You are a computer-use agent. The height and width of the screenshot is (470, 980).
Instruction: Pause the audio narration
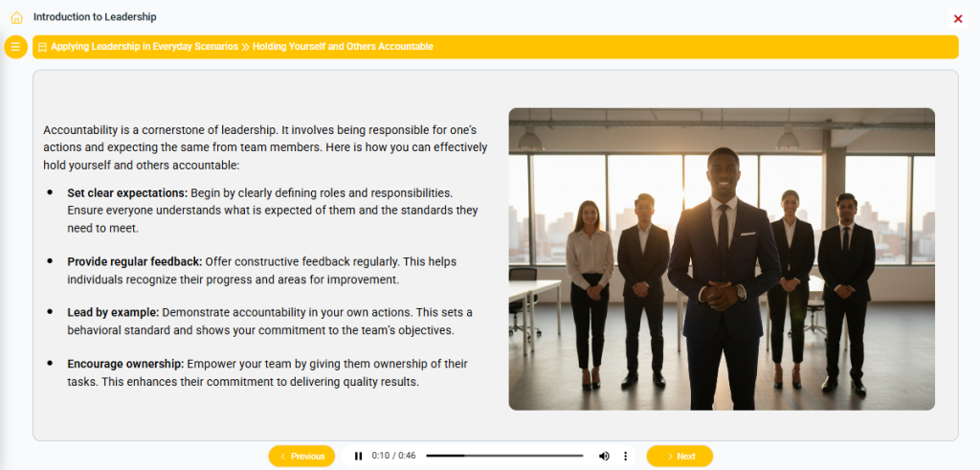tap(358, 457)
